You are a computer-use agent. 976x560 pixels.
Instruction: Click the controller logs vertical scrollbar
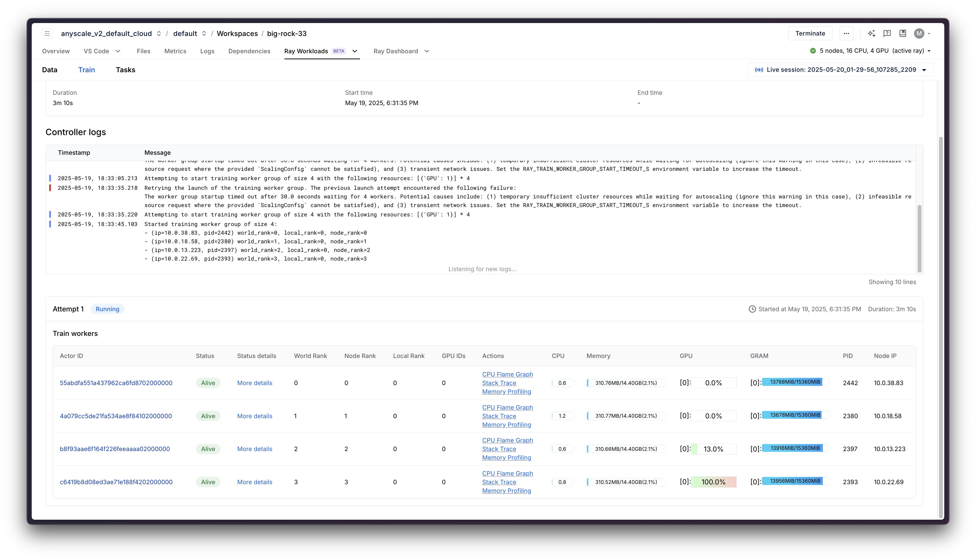[x=919, y=238]
